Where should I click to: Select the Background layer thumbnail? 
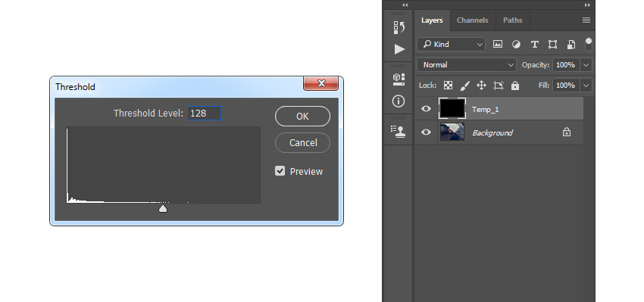point(452,132)
